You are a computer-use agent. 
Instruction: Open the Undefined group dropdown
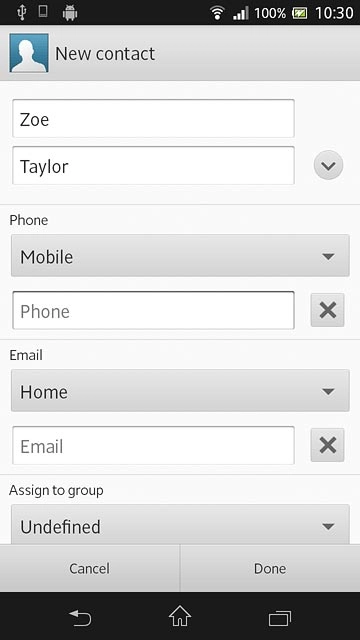point(180,524)
